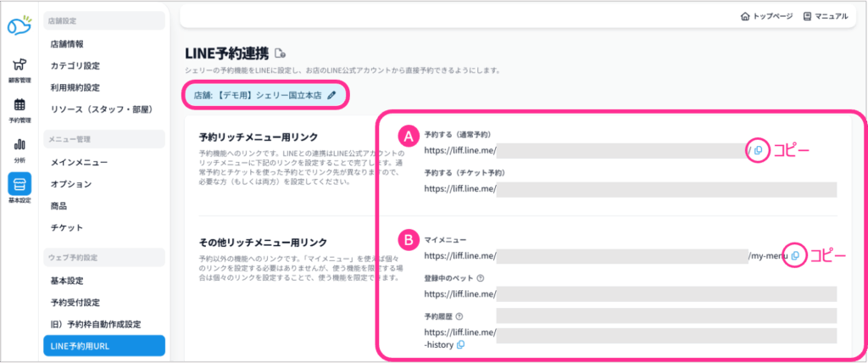
Task: Open 店舗情報 menu item
Action: pos(67,43)
